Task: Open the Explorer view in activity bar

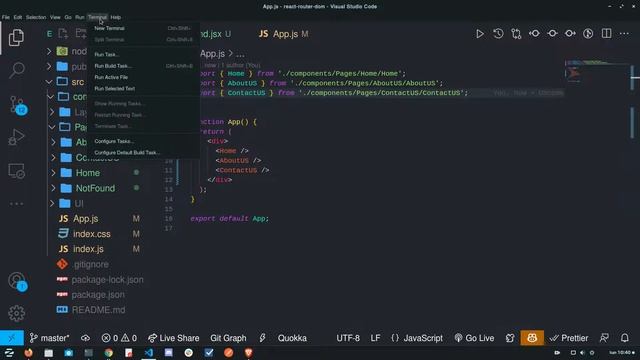Action: tap(16, 38)
